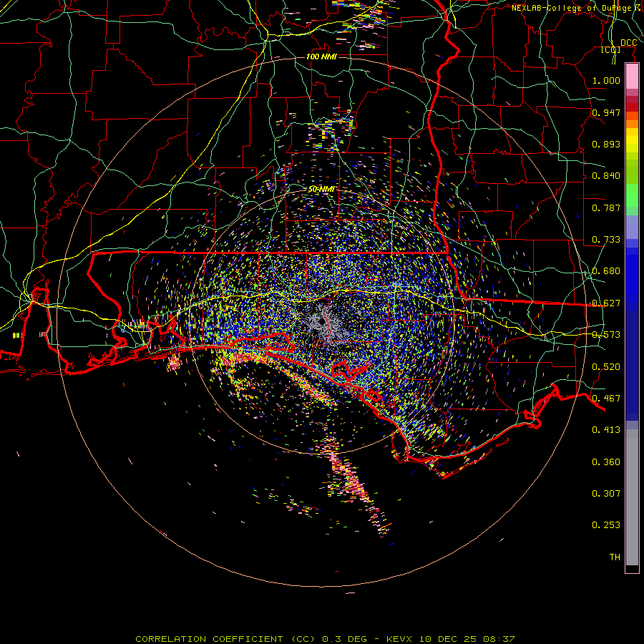
Task: Select the 0.787 scale value
Action: point(606,208)
